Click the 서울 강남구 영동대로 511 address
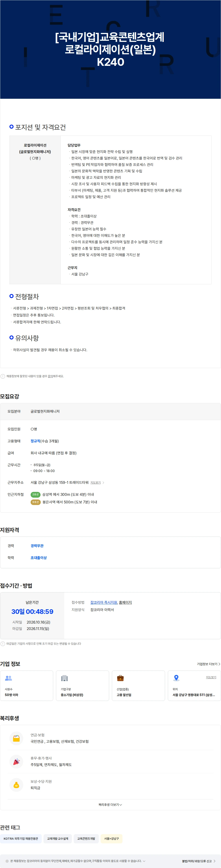Screen dimensions: 221x868 click(194, 695)
